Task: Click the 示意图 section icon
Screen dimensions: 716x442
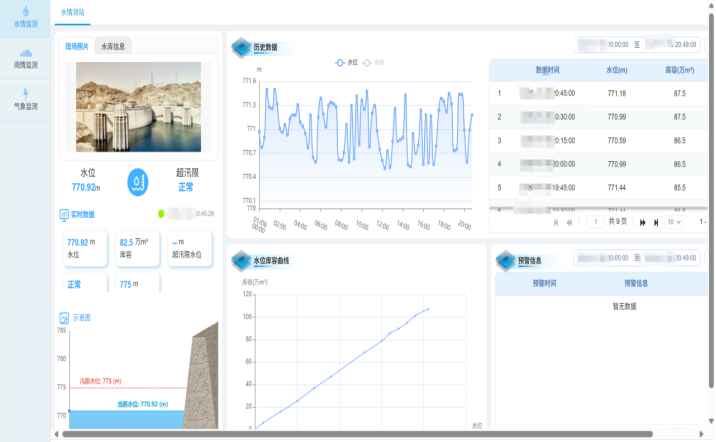Action: click(64, 317)
